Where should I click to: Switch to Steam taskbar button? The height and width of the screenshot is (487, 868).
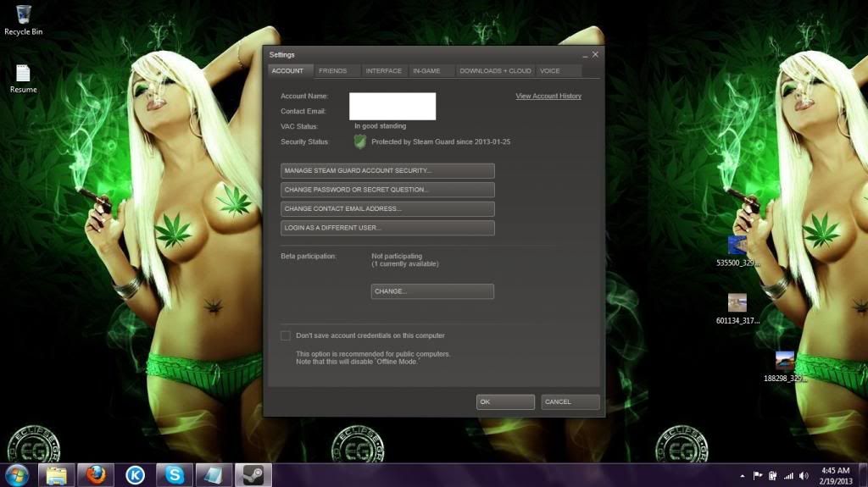(253, 475)
